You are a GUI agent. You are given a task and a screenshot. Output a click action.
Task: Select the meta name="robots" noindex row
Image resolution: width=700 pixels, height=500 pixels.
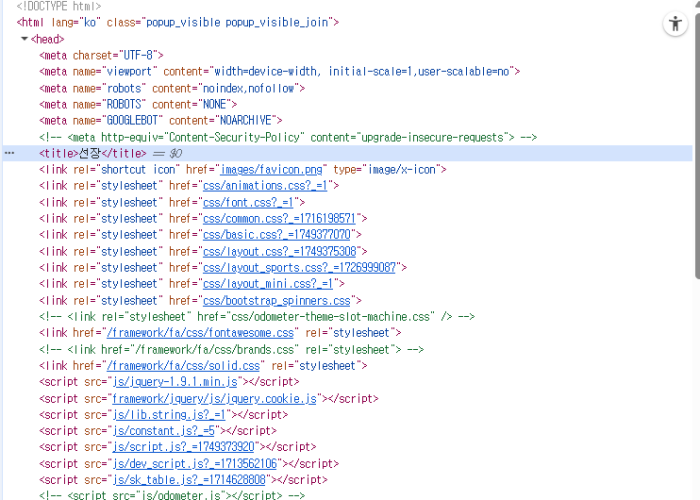172,88
